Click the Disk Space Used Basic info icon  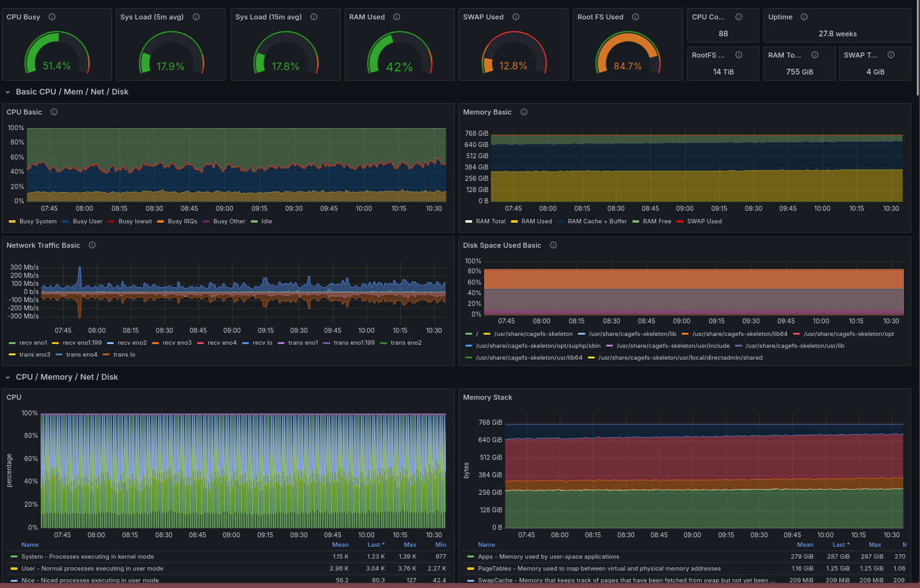(x=554, y=245)
